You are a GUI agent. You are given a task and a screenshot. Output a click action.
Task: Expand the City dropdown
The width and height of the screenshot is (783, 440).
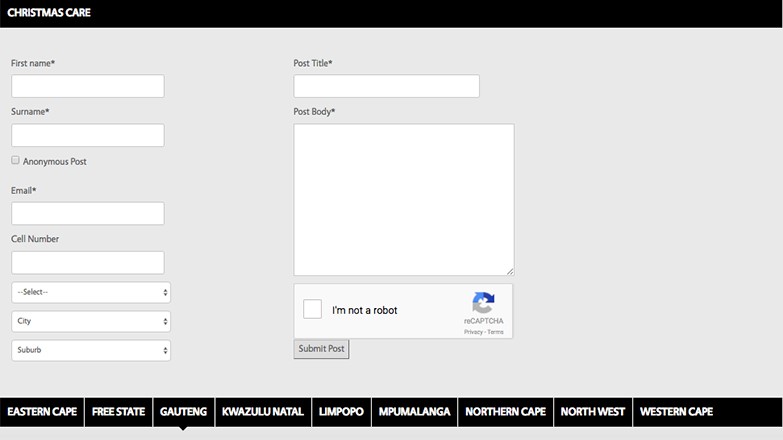(91, 321)
